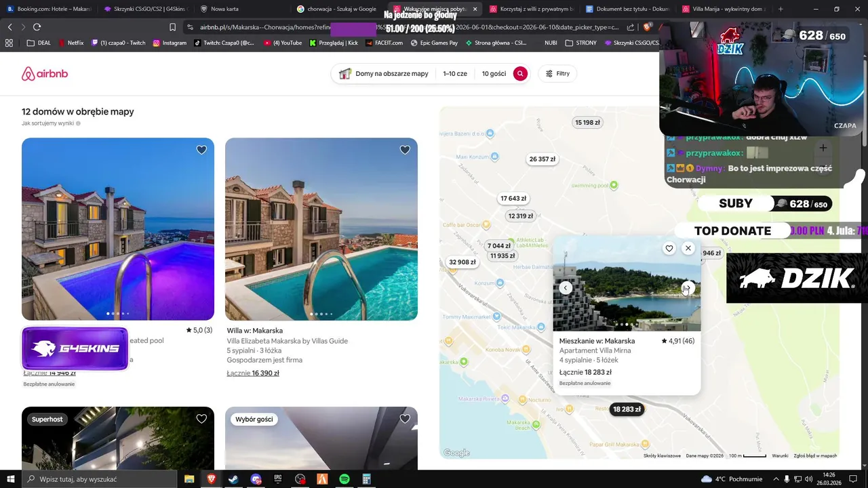Open the Windows notification center
Screen dimensions: 868x488
(853, 479)
